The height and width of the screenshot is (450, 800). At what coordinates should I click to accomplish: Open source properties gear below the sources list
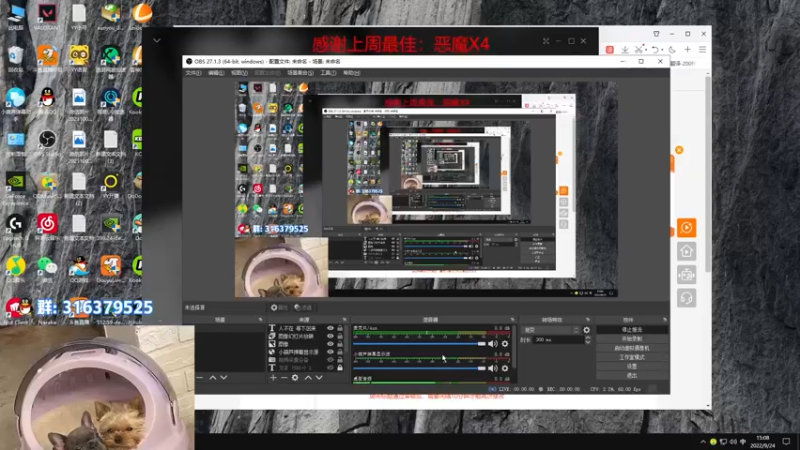pos(295,378)
